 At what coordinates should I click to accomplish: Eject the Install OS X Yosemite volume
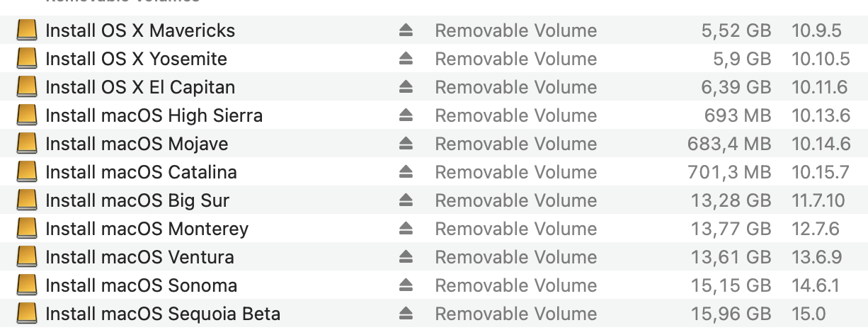coord(405,59)
